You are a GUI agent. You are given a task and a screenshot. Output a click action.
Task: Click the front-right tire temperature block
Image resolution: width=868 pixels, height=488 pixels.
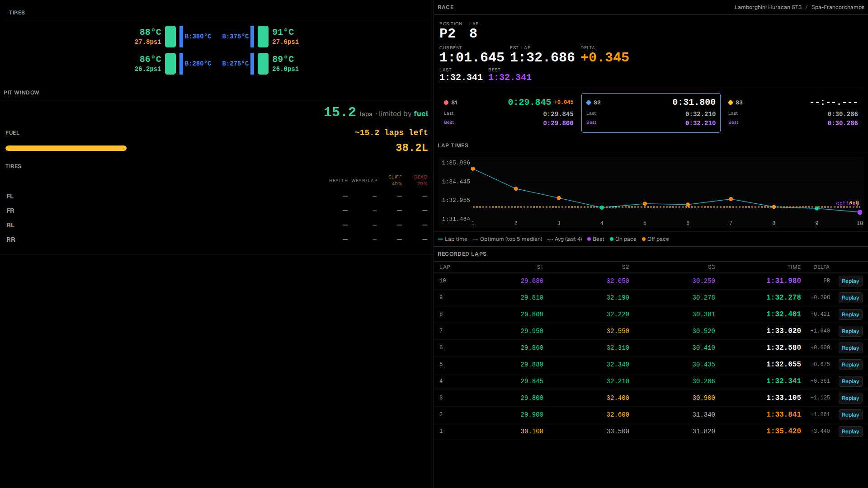click(x=263, y=37)
